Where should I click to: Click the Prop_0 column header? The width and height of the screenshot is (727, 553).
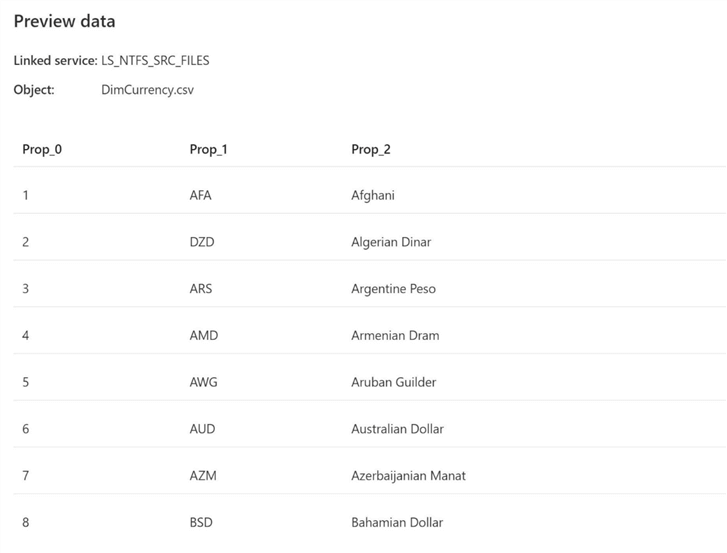pos(42,149)
